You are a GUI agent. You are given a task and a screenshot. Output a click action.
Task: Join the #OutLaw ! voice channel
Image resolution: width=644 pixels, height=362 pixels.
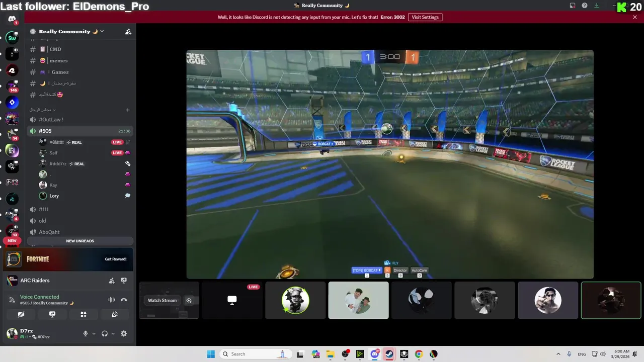tap(80, 120)
